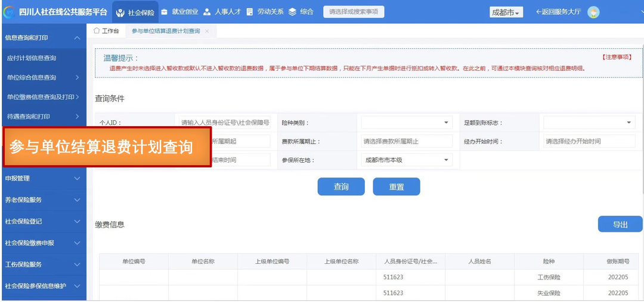Click the 单位编号 column header
644x302 pixels.
click(x=134, y=261)
